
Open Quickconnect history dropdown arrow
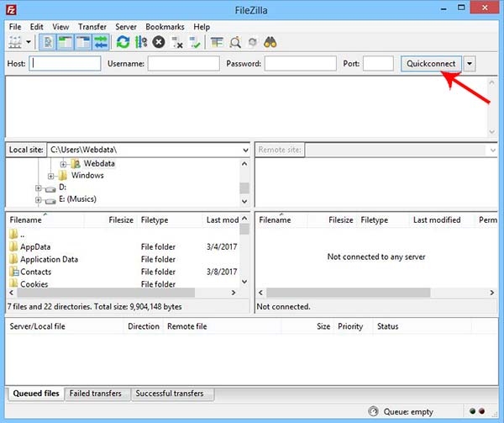pyautogui.click(x=470, y=64)
